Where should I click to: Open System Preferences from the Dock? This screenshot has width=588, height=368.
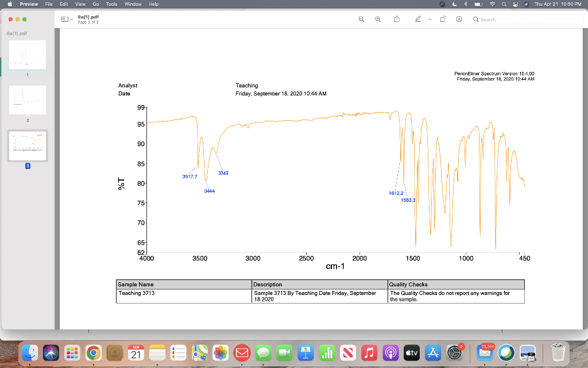(x=455, y=352)
